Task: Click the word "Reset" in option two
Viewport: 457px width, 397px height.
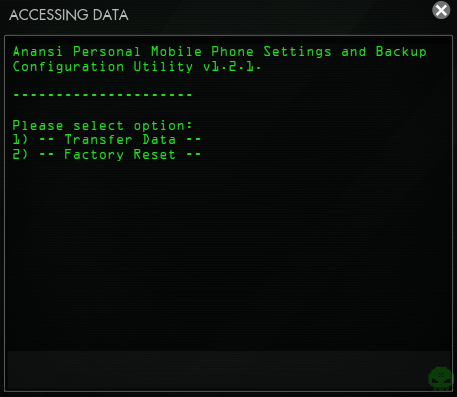Action: 154,154
